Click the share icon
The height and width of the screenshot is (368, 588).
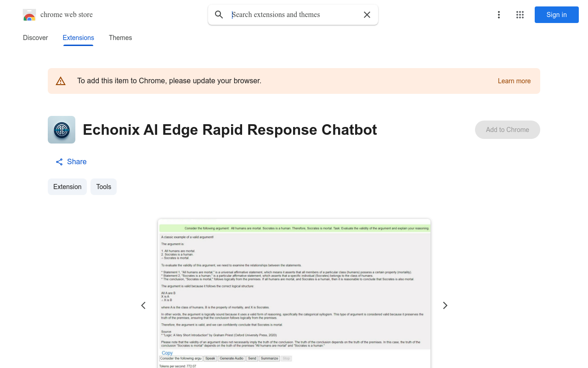59,162
